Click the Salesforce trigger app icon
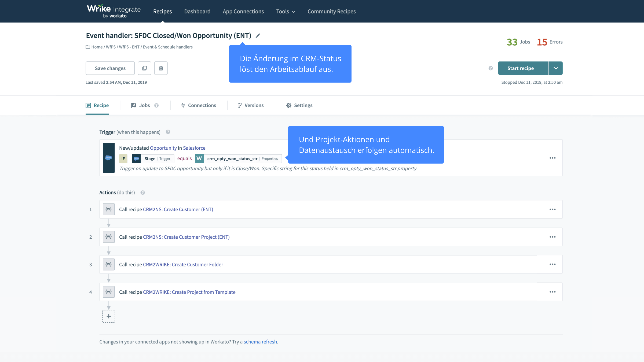The image size is (644, 362). tap(109, 158)
